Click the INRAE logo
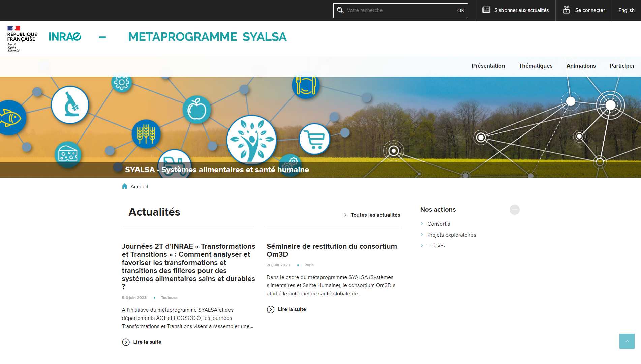 65,37
